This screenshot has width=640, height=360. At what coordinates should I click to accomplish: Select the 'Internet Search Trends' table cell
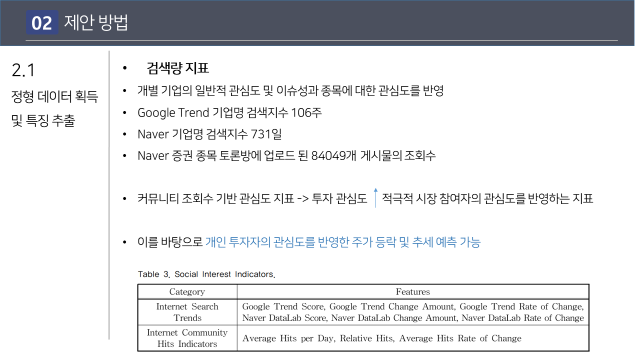click(187, 312)
